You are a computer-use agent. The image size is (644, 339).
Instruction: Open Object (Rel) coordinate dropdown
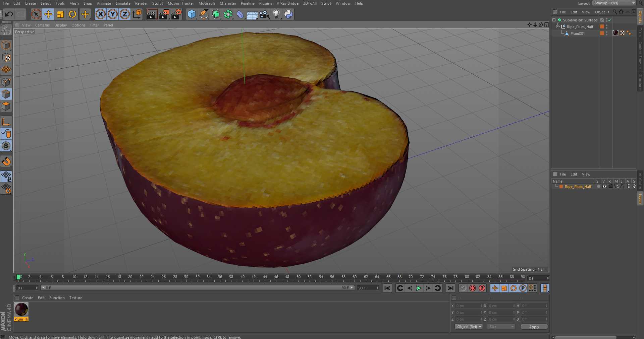click(469, 327)
